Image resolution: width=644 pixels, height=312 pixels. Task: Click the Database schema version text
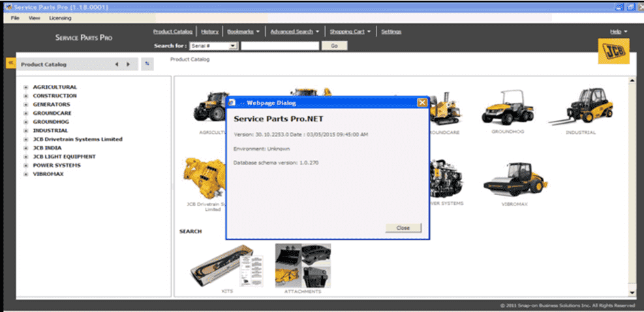[x=276, y=163]
